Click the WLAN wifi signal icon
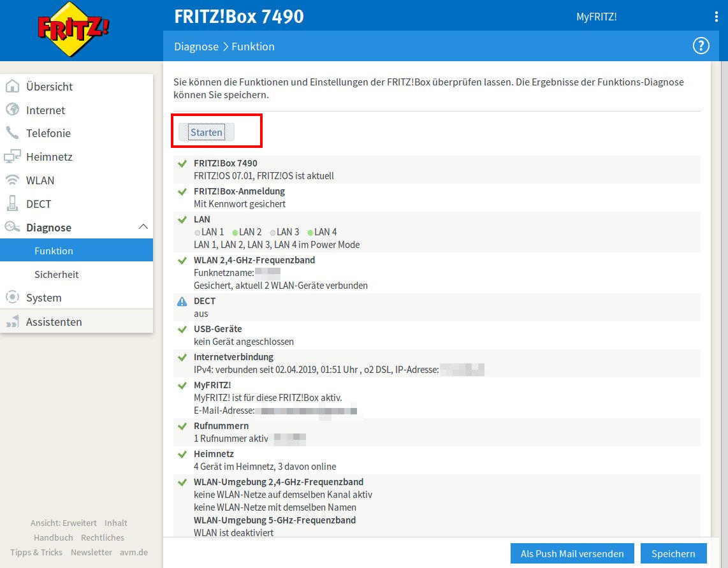728x568 pixels. point(13,180)
